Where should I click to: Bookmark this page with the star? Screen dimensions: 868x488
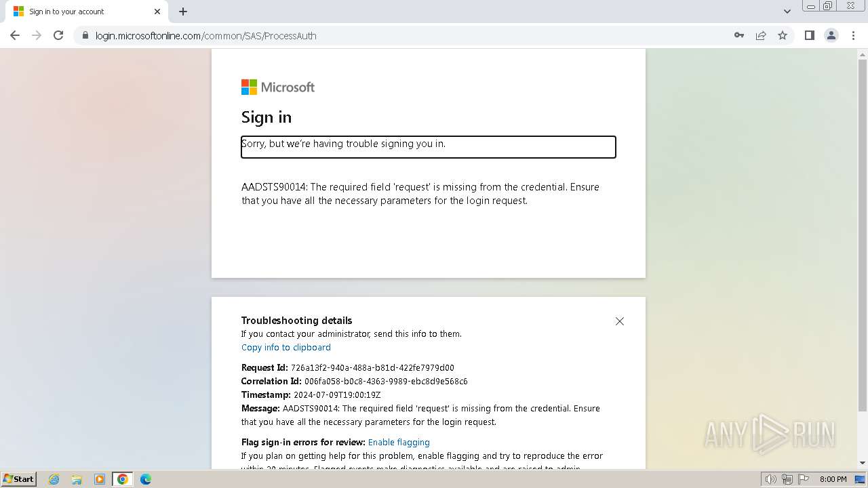point(783,35)
